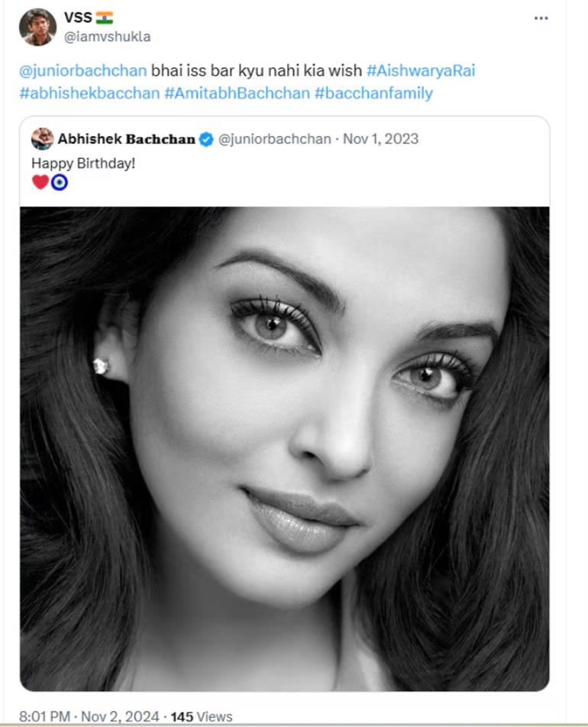588x727 pixels.
Task: Select the #AmitabhBachchan hashtag
Action: [x=237, y=93]
